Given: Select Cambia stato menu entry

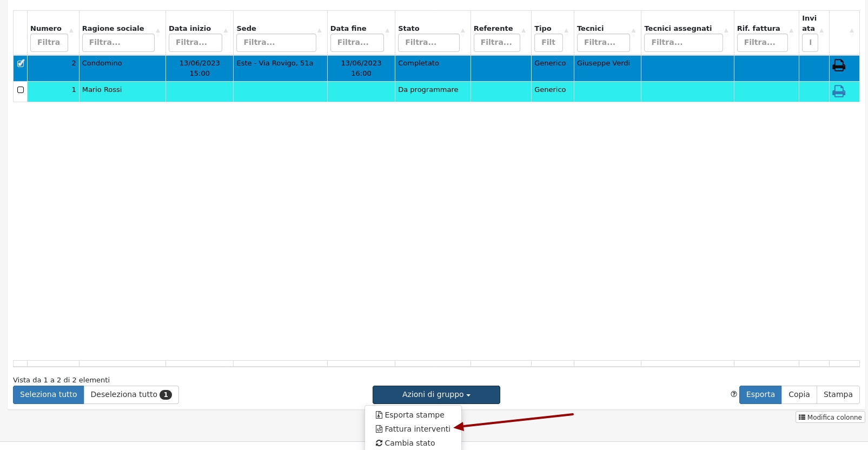Looking at the screenshot, I should coord(409,443).
